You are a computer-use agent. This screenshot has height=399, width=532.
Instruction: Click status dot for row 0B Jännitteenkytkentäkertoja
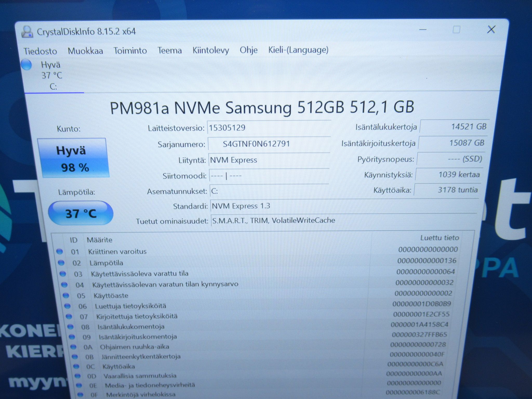(75, 357)
